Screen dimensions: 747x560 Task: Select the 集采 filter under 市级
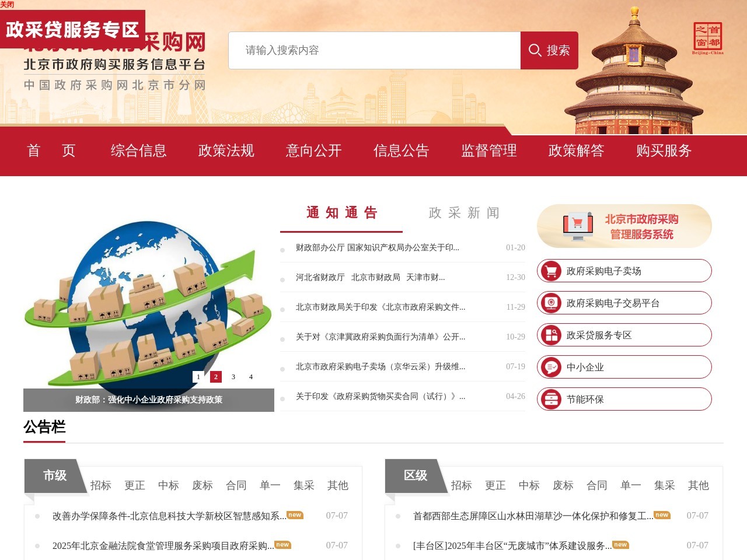(303, 485)
